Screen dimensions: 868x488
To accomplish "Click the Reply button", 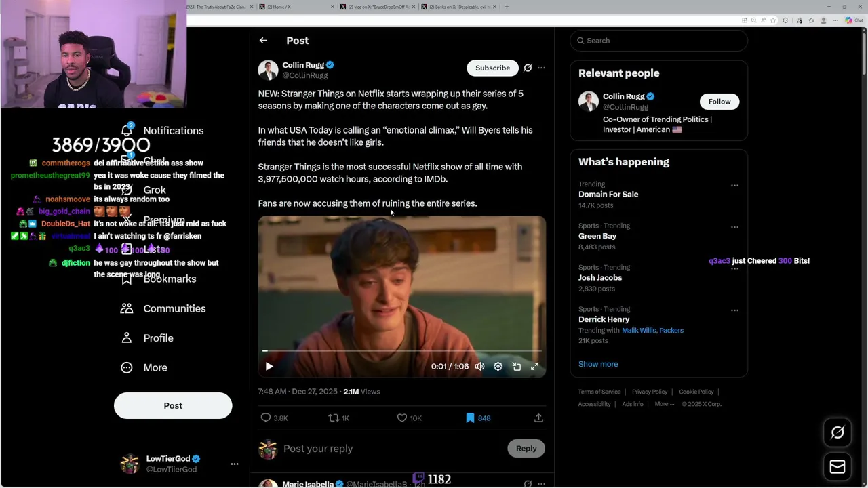I will [526, 448].
